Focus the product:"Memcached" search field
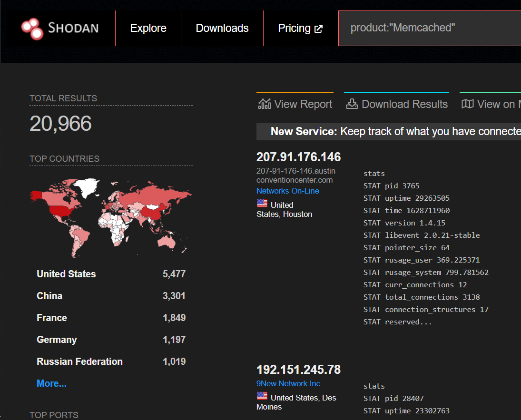 coord(429,28)
